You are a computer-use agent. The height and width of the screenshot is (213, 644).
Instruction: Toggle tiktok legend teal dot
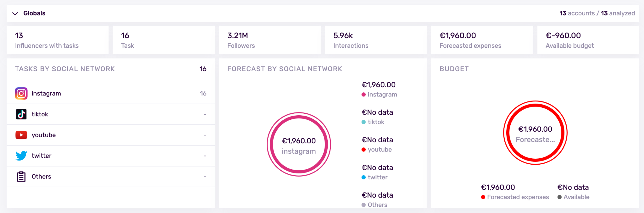(x=364, y=122)
